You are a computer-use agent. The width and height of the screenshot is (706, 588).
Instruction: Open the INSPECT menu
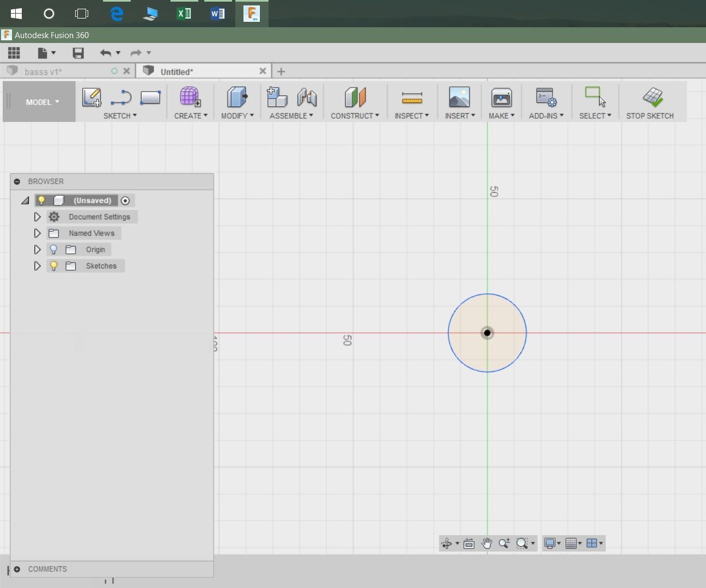pos(412,115)
